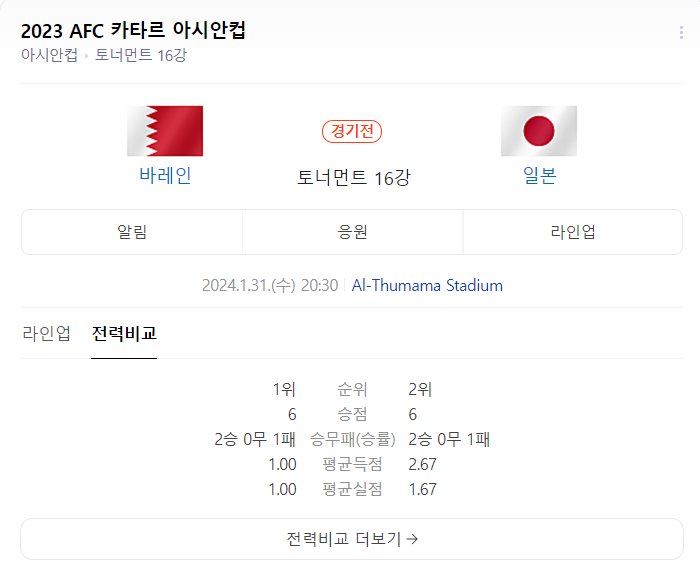Open the three-dot more options menu
Viewport: 700px width, 580px height.
pos(681,33)
